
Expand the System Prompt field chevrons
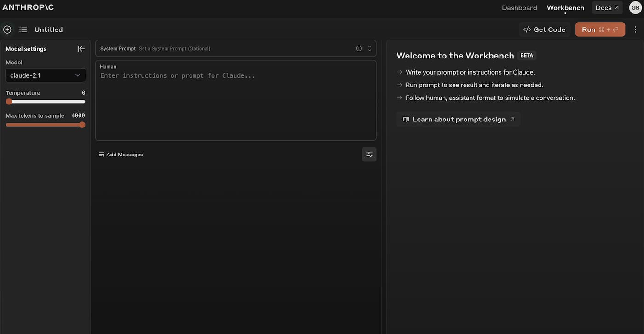369,48
